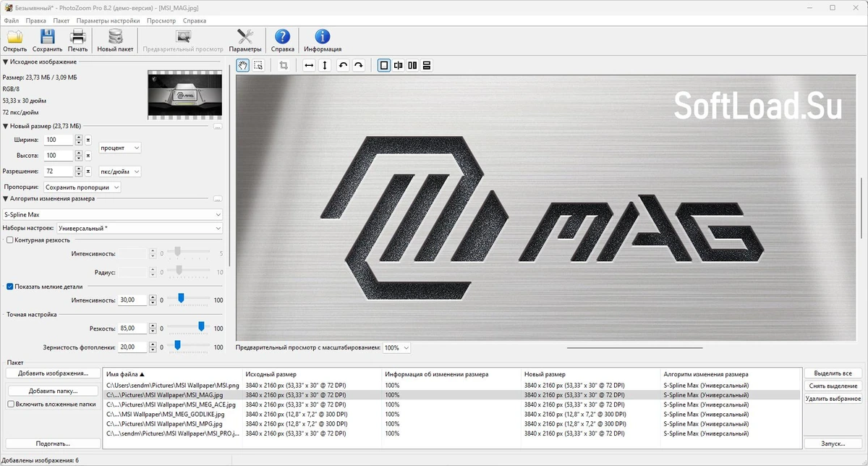Uncheck Показать мелкие детали
Screen dimensions: 868x466
[10, 286]
